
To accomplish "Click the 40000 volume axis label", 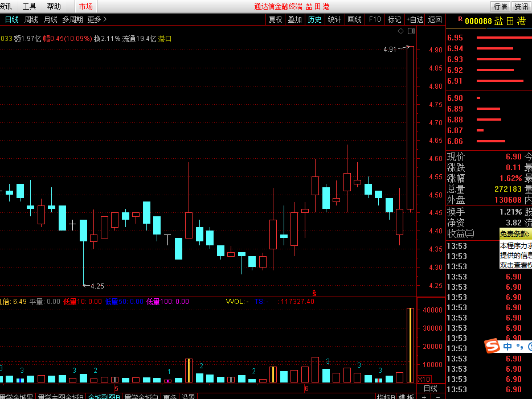I will pos(432,310).
